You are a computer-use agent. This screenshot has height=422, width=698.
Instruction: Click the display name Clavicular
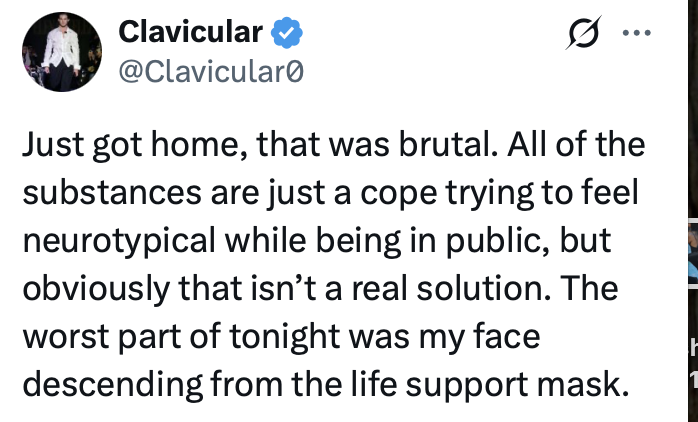[x=190, y=33]
